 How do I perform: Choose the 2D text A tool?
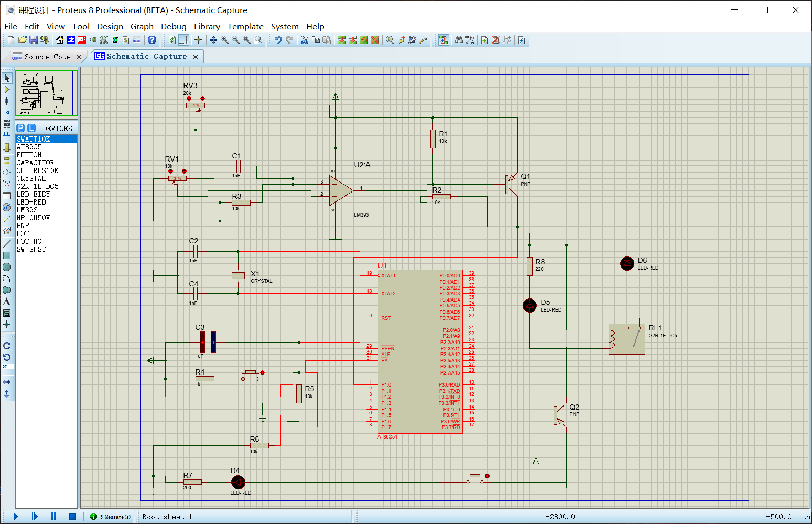(7, 302)
